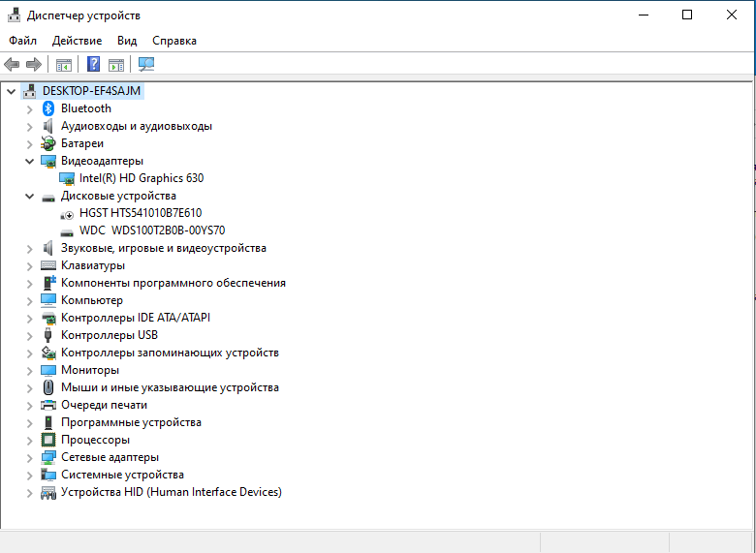Expand the Сетевые адаптеры category arrow
This screenshot has height=553, width=756.
pyautogui.click(x=29, y=458)
